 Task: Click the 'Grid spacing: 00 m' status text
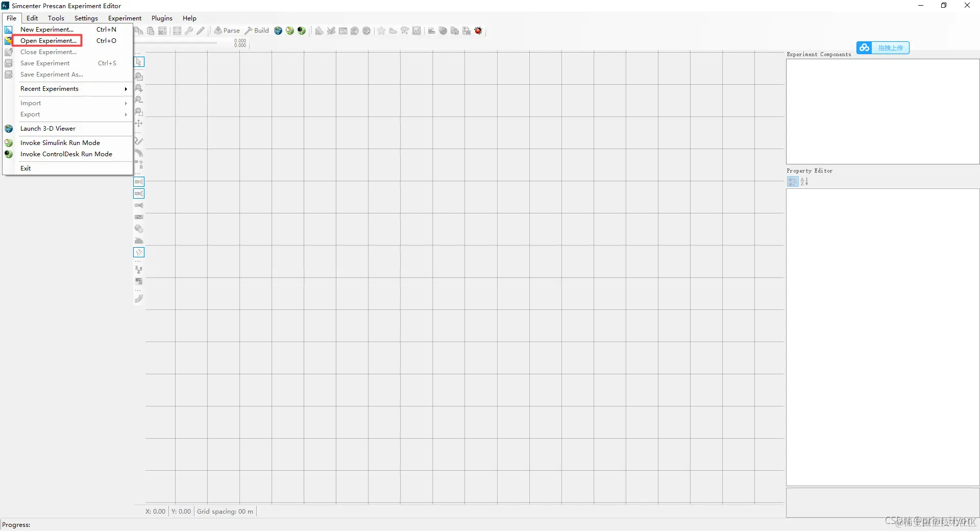point(225,511)
